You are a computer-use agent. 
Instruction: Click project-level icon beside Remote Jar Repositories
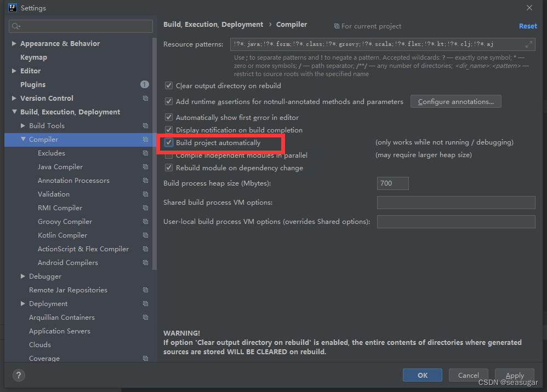coord(145,290)
